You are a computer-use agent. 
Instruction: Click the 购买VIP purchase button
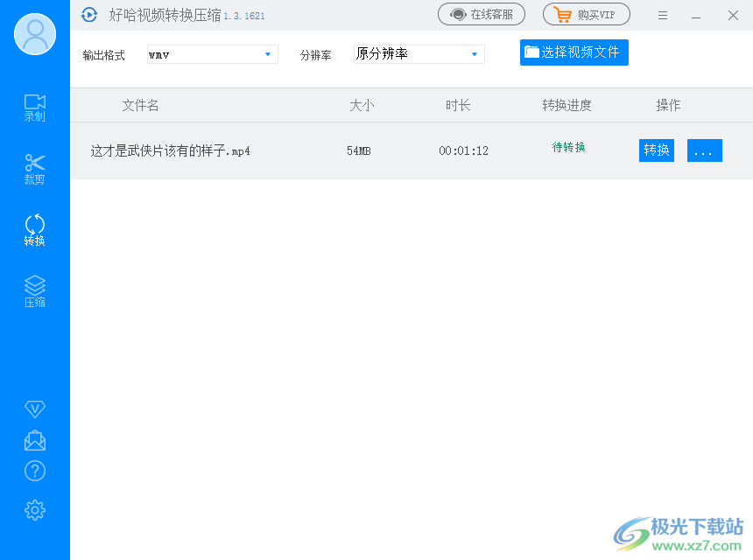click(587, 14)
